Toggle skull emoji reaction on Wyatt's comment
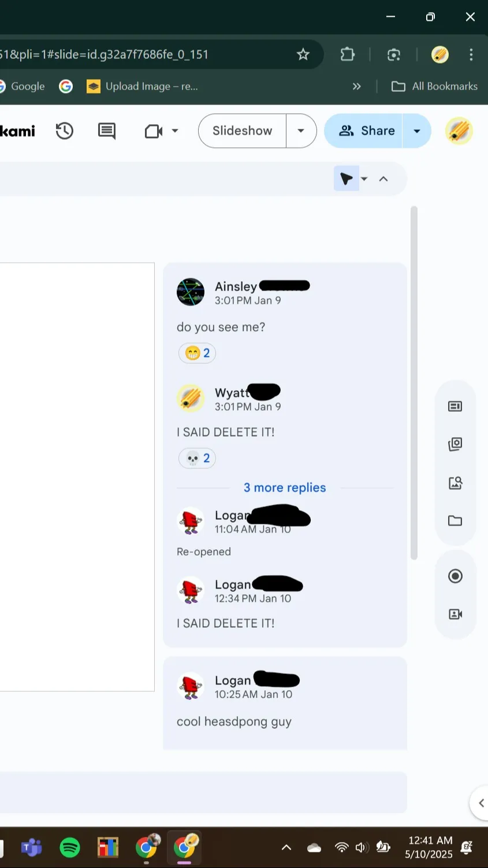Viewport: 488px width, 868px height. (198, 459)
